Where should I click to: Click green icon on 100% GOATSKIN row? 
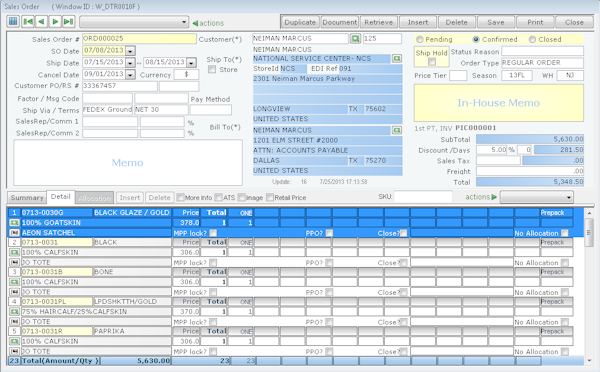[x=15, y=223]
